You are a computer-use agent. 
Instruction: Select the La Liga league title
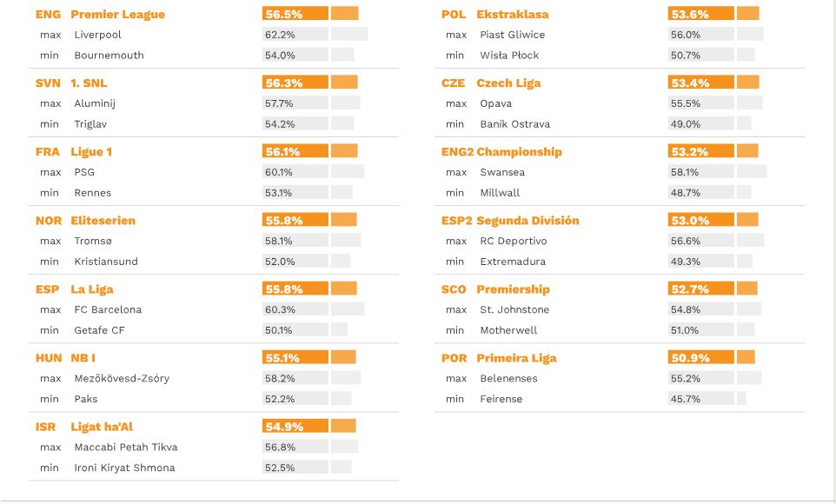click(x=92, y=289)
